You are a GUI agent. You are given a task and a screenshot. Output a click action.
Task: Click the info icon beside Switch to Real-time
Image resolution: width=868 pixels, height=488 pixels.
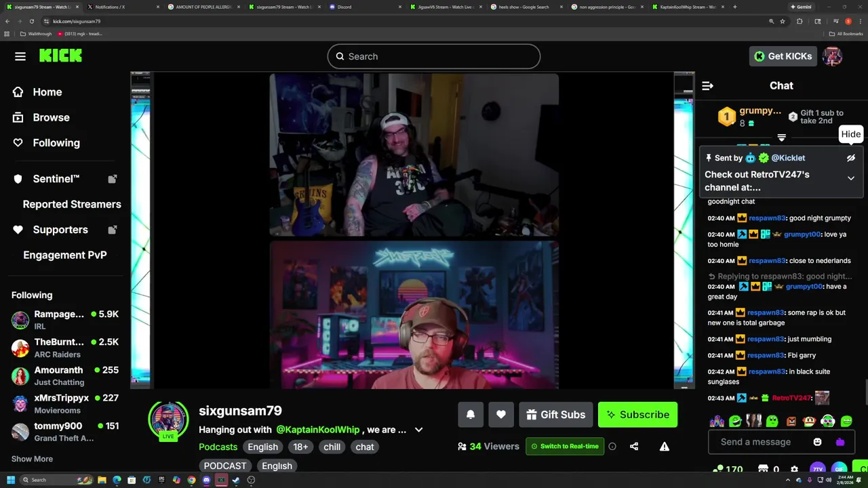[612, 447]
